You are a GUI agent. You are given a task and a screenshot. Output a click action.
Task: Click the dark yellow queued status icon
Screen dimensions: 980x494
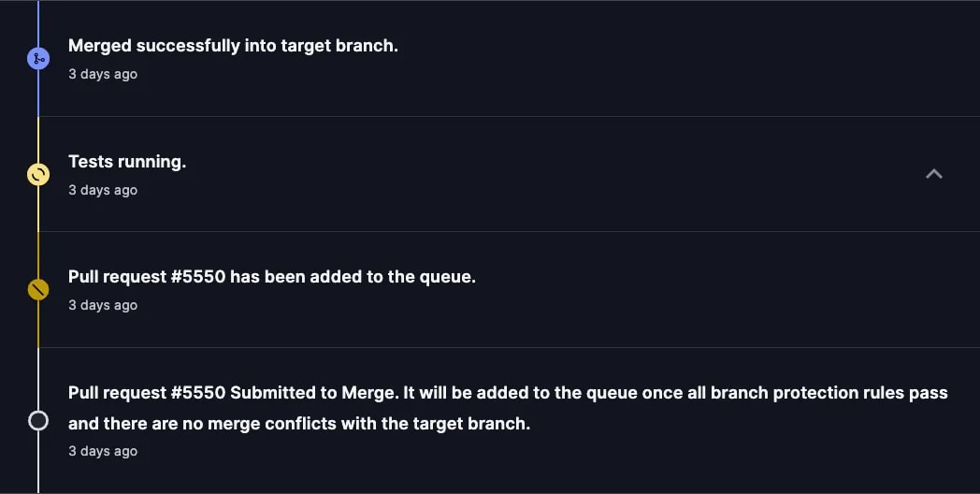(x=38, y=289)
